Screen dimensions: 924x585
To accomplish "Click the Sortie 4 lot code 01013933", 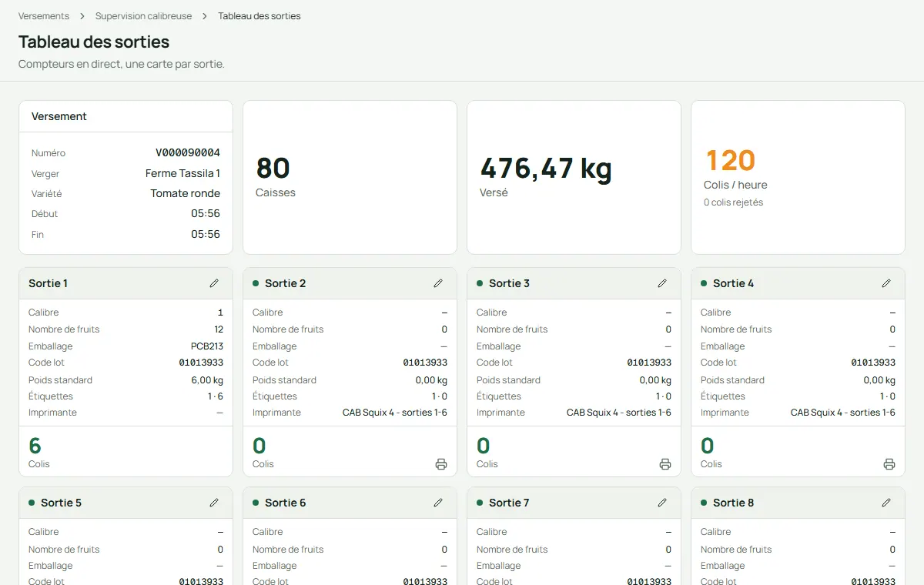I will pyautogui.click(x=873, y=363).
